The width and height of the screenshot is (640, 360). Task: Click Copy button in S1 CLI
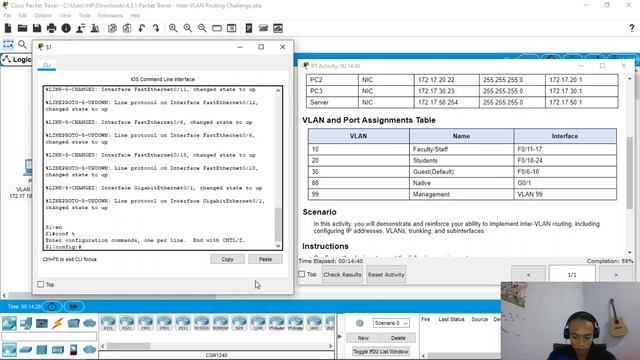coord(227,259)
